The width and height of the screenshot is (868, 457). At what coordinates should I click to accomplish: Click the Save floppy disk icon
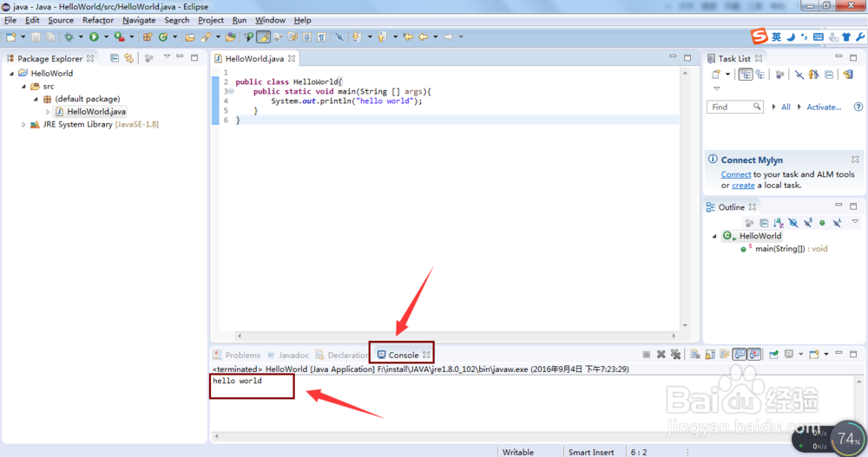coord(36,37)
